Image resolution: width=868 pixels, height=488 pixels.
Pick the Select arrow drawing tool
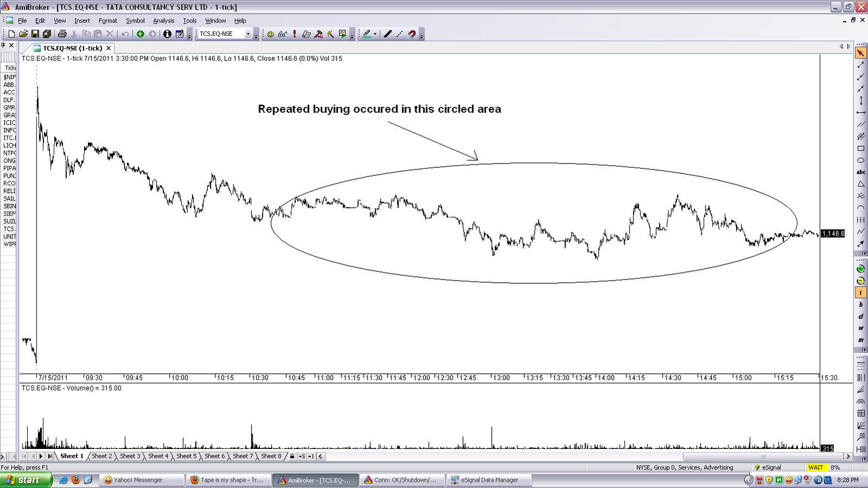[x=860, y=53]
